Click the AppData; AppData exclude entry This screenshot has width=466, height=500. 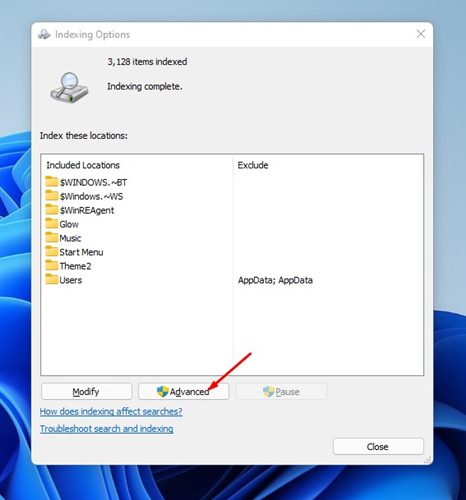pyautogui.click(x=275, y=280)
